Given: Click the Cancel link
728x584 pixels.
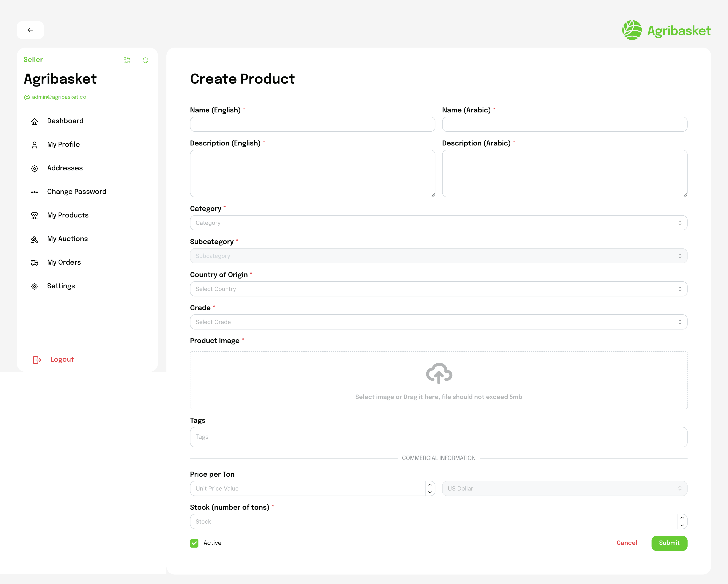Looking at the screenshot, I should 627,543.
